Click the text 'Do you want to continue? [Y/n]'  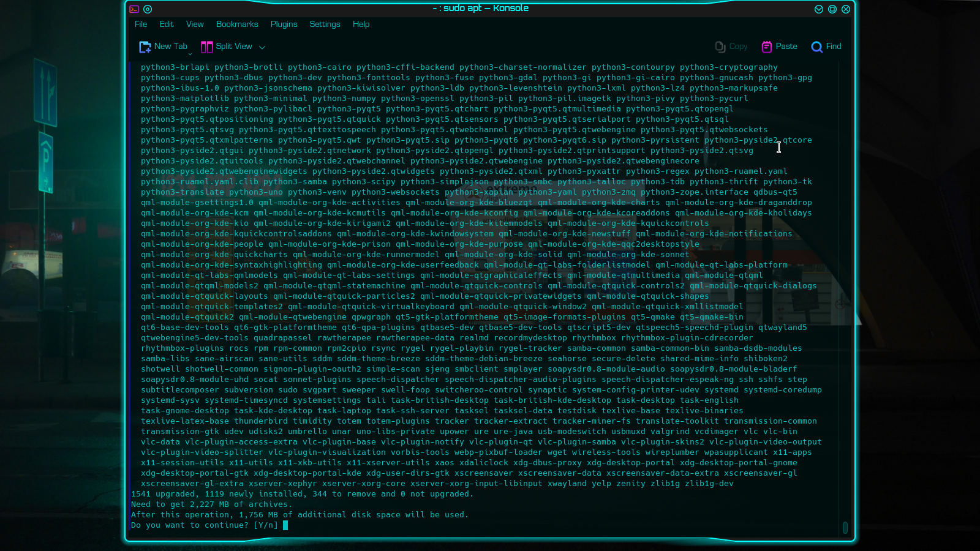pyautogui.click(x=205, y=525)
